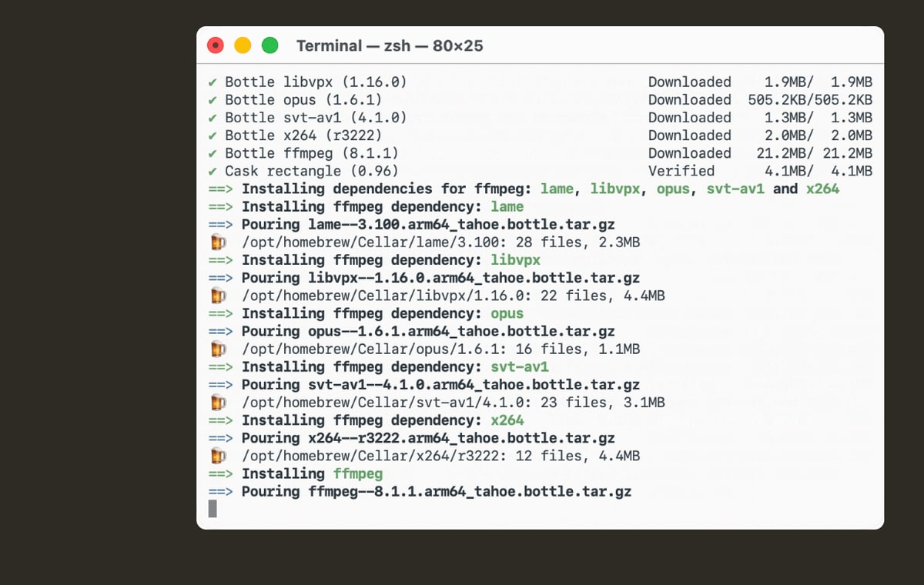The height and width of the screenshot is (585, 924).
Task: Click the yellow minimize window button
Action: click(x=243, y=45)
